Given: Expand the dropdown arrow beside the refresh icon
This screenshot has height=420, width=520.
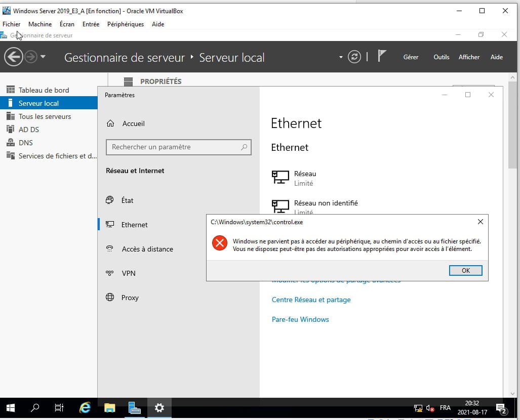Looking at the screenshot, I should click(x=341, y=57).
